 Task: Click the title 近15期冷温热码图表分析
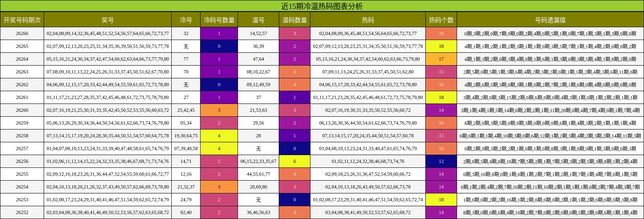tap(322, 6)
